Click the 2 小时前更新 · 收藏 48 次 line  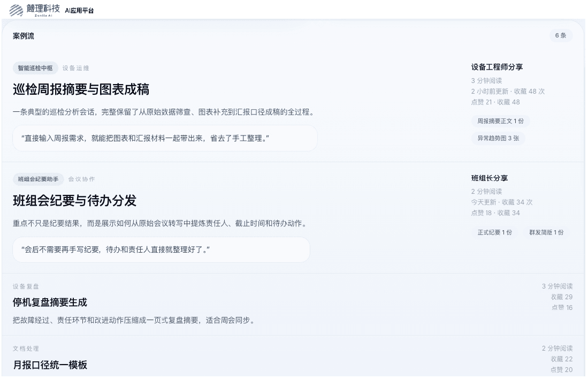click(x=508, y=91)
